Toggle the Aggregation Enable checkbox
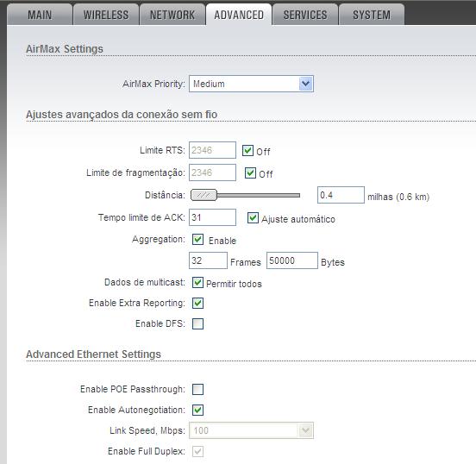476x464 pixels. (x=197, y=239)
